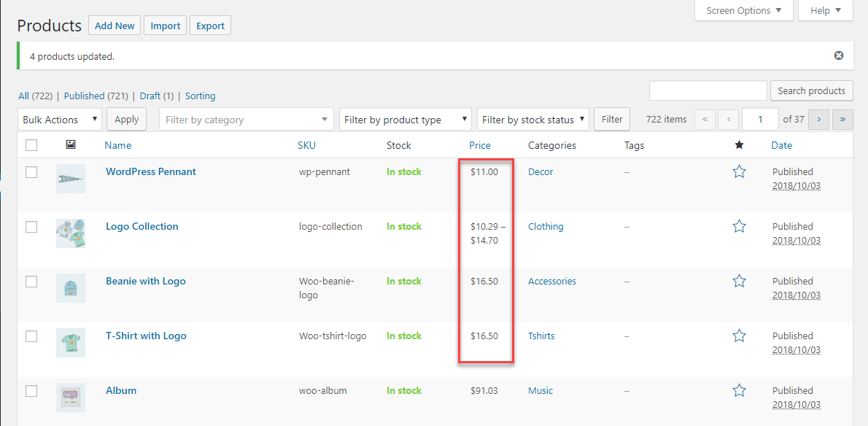Toggle featured star for T-Shirt with Logo
This screenshot has height=426, width=868.
(738, 336)
